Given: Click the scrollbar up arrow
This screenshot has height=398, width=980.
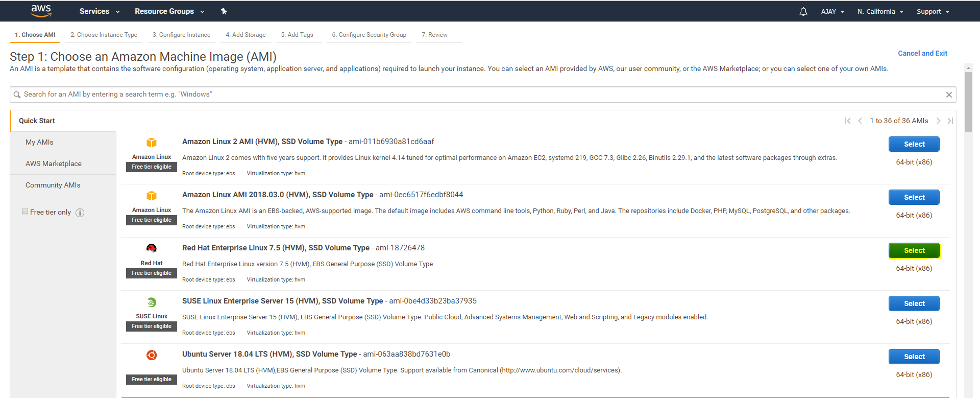Looking at the screenshot, I should (x=968, y=67).
